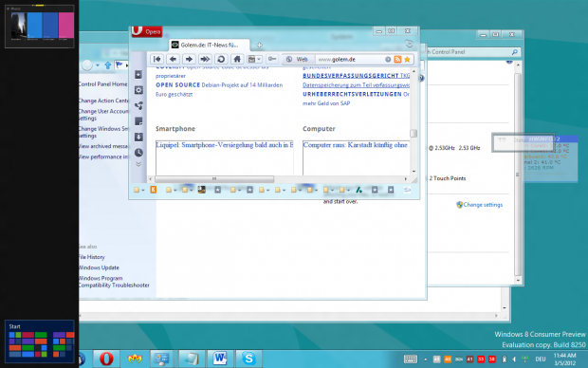Open the Computer raus: Karstadt article
This screenshot has height=368, width=588.
click(355, 145)
